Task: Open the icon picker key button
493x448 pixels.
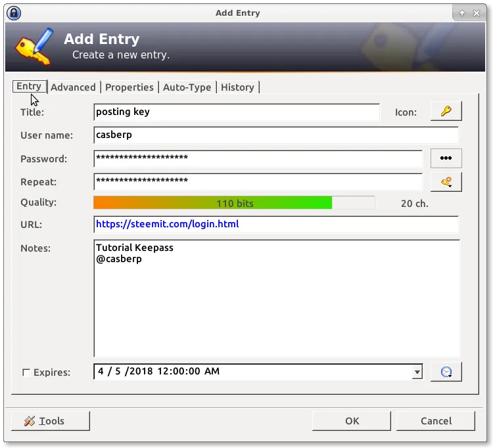Action: pyautogui.click(x=446, y=111)
